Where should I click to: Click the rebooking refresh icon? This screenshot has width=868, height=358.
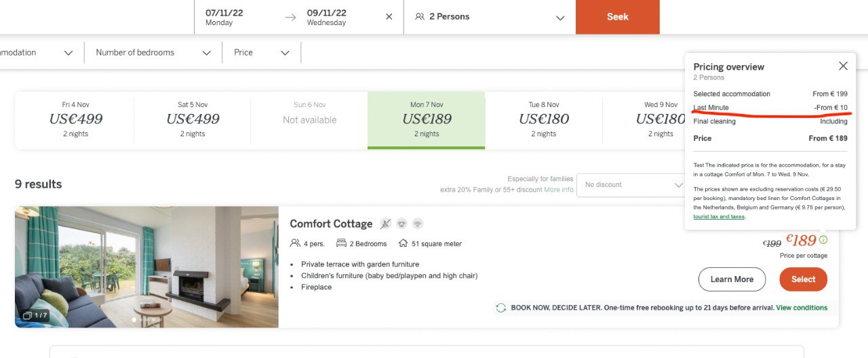tap(501, 308)
